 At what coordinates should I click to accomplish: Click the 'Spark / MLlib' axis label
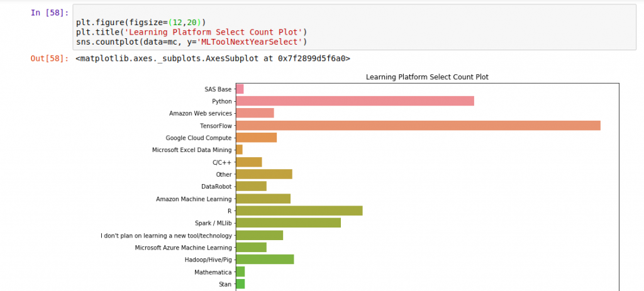[213, 223]
